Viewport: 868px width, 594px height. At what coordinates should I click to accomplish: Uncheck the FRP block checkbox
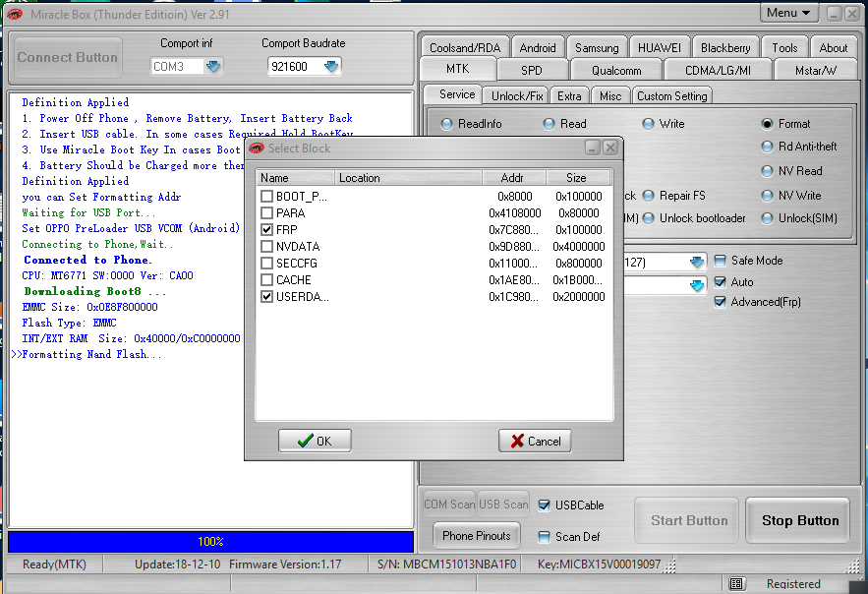[x=266, y=229]
